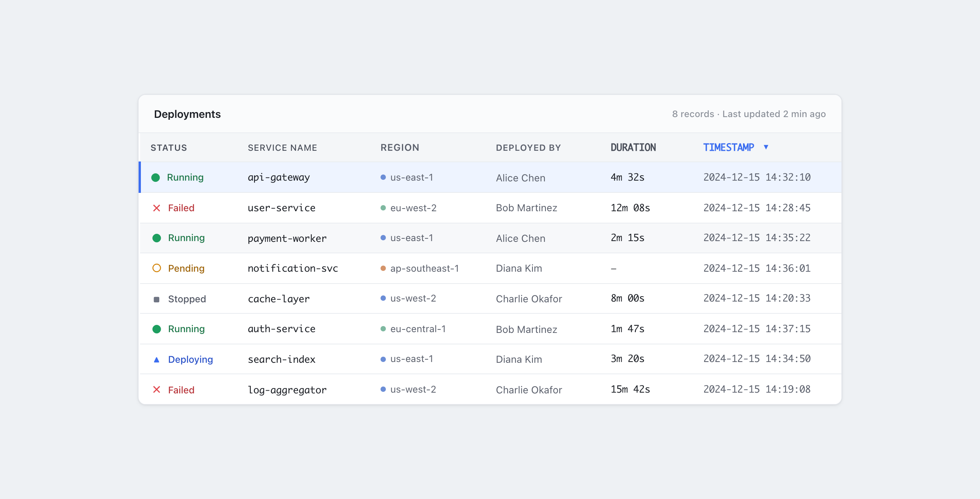Screen dimensions: 980x499
Task: Select the cache-layer row timestamp
Action: 757,298
